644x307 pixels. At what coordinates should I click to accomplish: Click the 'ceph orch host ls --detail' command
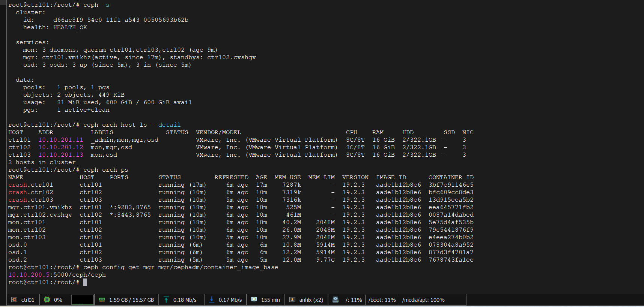point(132,125)
